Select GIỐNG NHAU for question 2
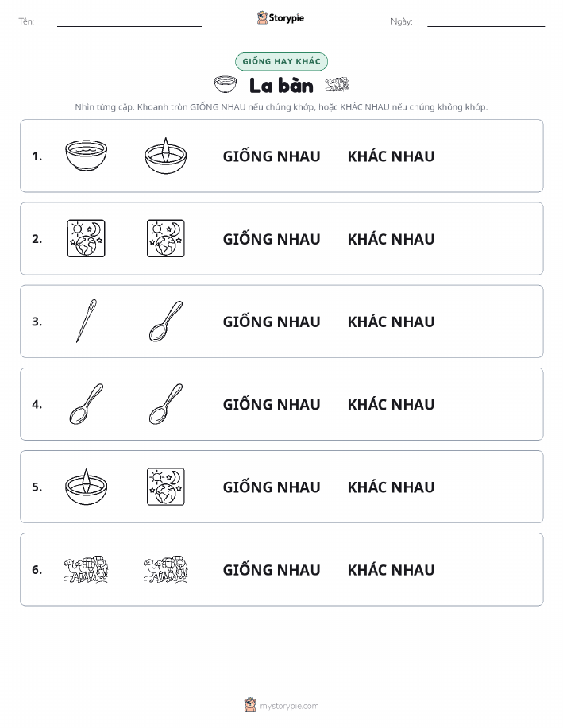 click(272, 239)
